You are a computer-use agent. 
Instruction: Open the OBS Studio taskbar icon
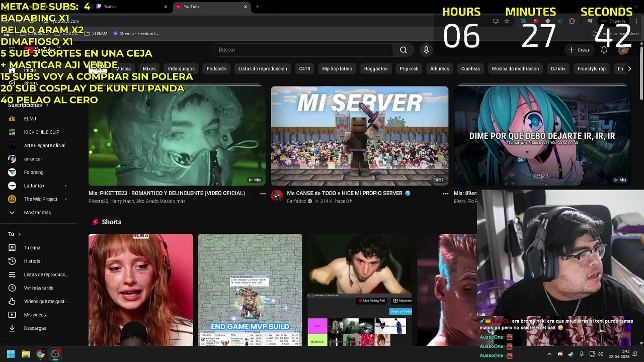[x=55, y=354]
